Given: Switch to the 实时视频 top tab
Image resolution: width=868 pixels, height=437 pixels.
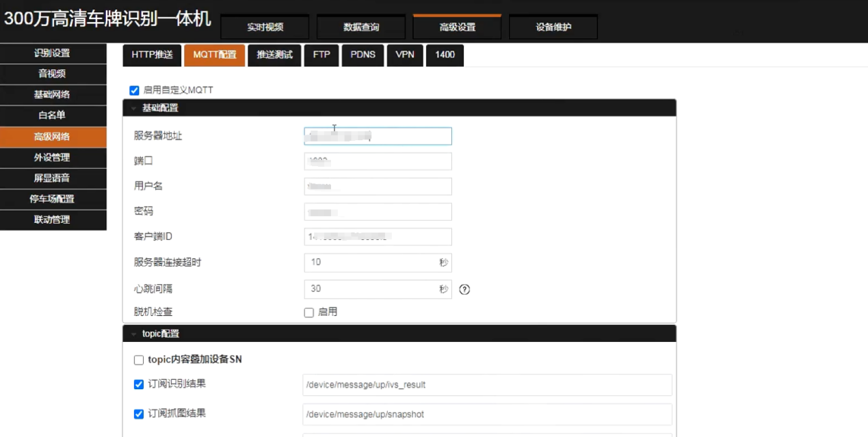Looking at the screenshot, I should pyautogui.click(x=265, y=27).
